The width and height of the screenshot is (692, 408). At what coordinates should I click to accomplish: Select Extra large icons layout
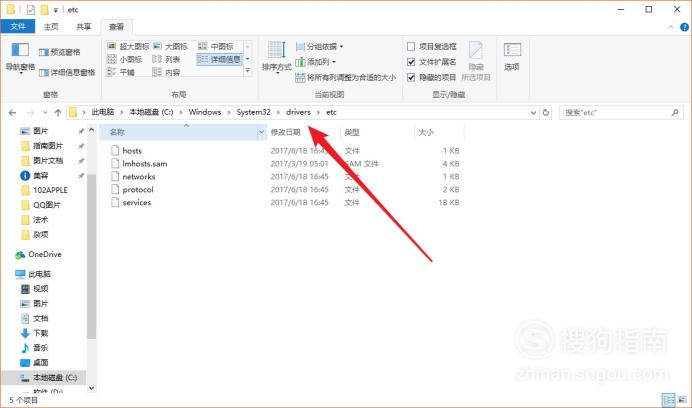[128, 46]
